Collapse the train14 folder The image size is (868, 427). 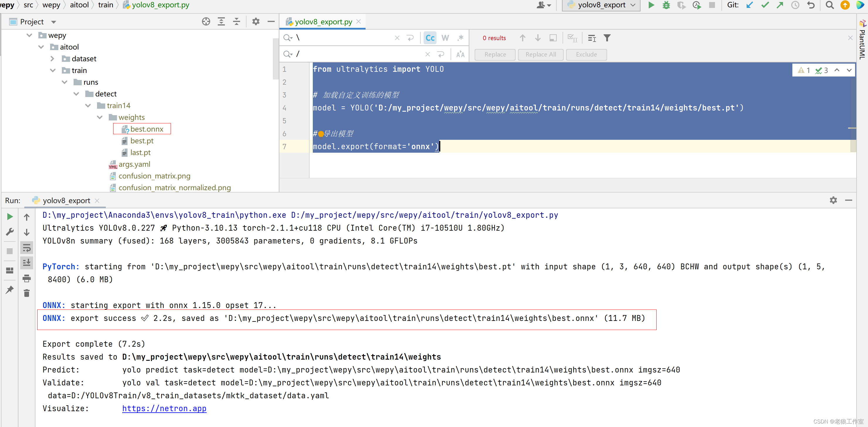pos(88,106)
